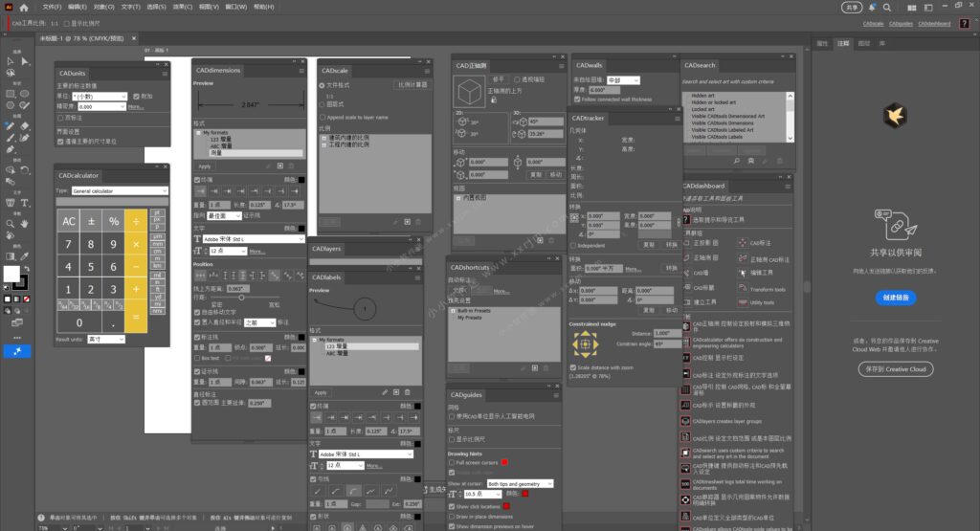Select the untitled document tab 未标题-1
Image resolution: width=980 pixels, height=531 pixels.
[x=81, y=38]
